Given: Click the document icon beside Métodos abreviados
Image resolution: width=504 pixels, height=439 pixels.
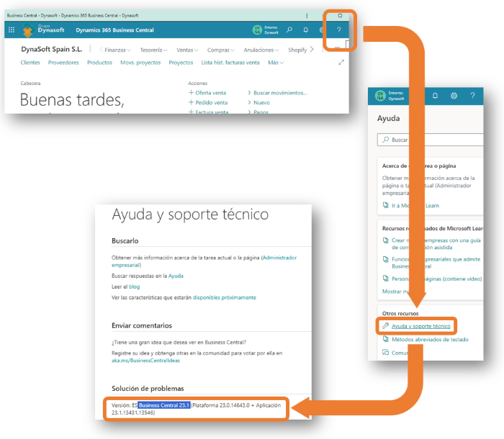Looking at the screenshot, I should point(385,339).
